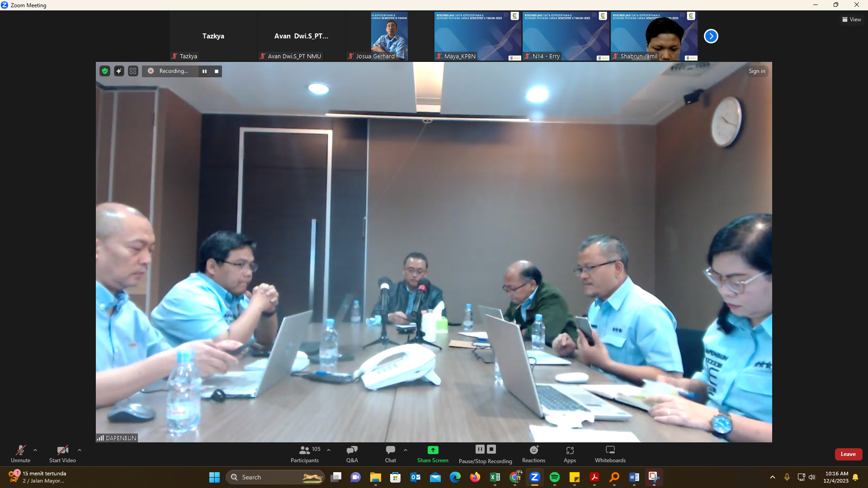868x488 pixels.
Task: Expand video options arrow beside Start Video
Action: pos(80,450)
